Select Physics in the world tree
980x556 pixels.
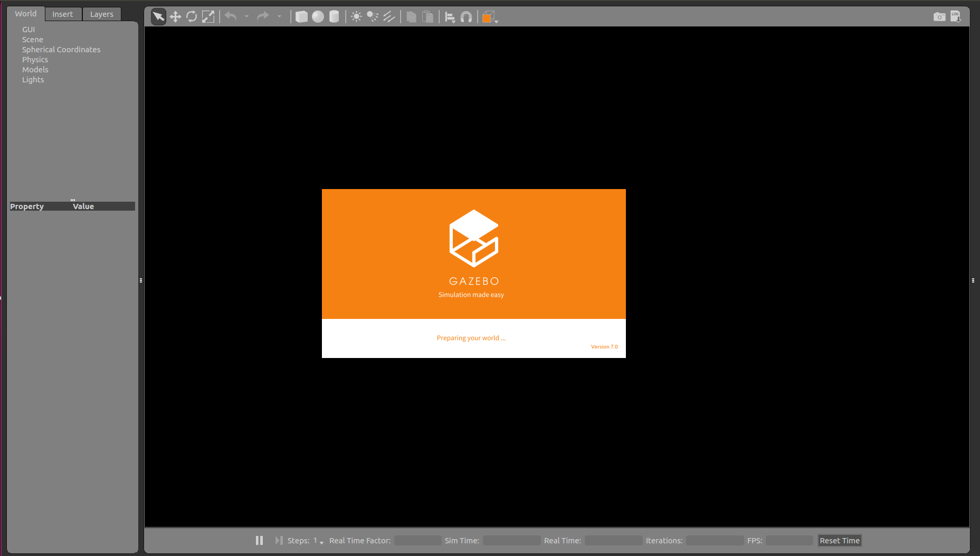click(x=35, y=60)
